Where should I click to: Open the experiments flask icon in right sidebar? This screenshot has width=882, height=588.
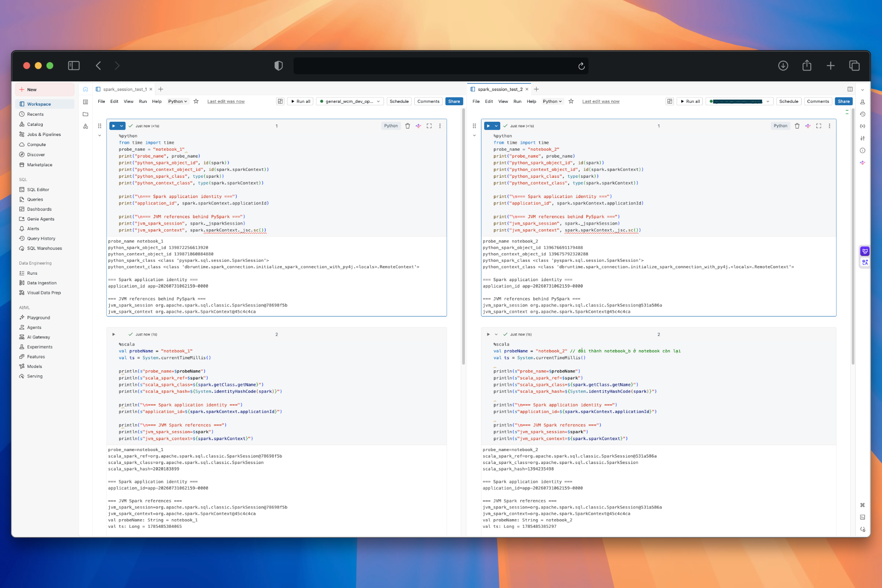(863, 102)
